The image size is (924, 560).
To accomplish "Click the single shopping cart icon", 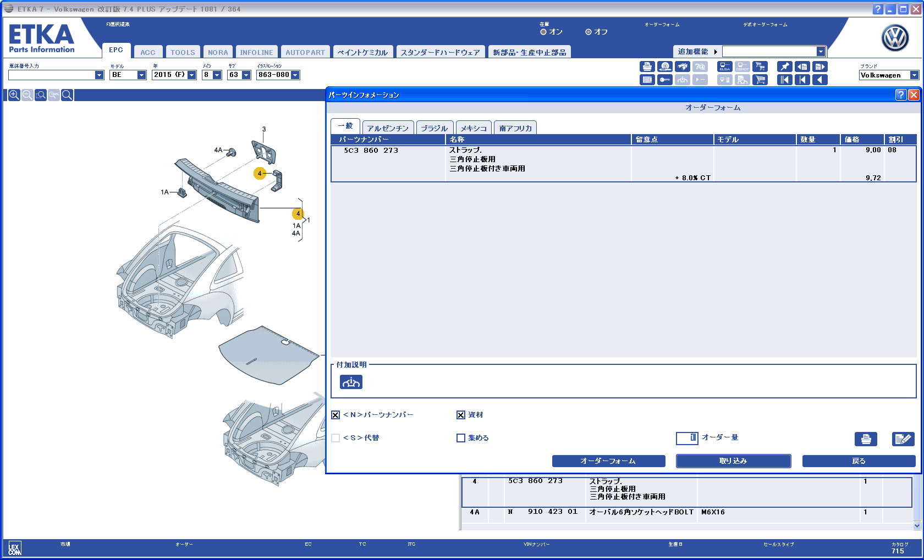I will (x=760, y=80).
